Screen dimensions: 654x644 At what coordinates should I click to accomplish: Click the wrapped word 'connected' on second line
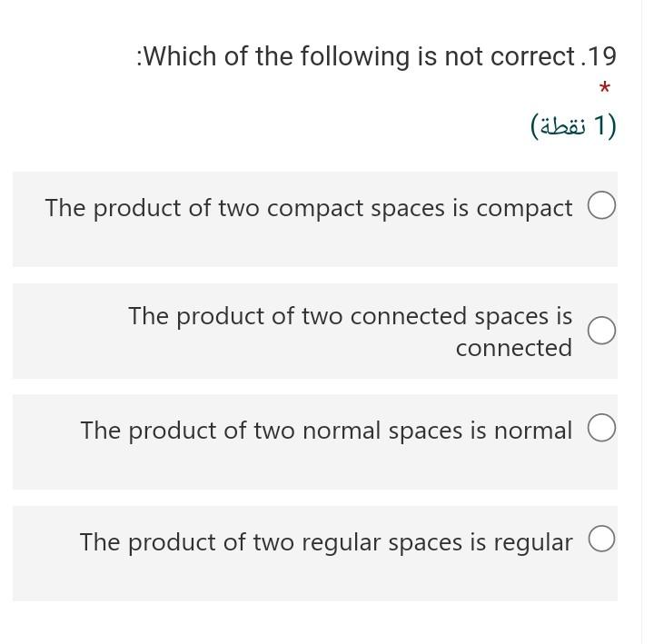pyautogui.click(x=514, y=348)
